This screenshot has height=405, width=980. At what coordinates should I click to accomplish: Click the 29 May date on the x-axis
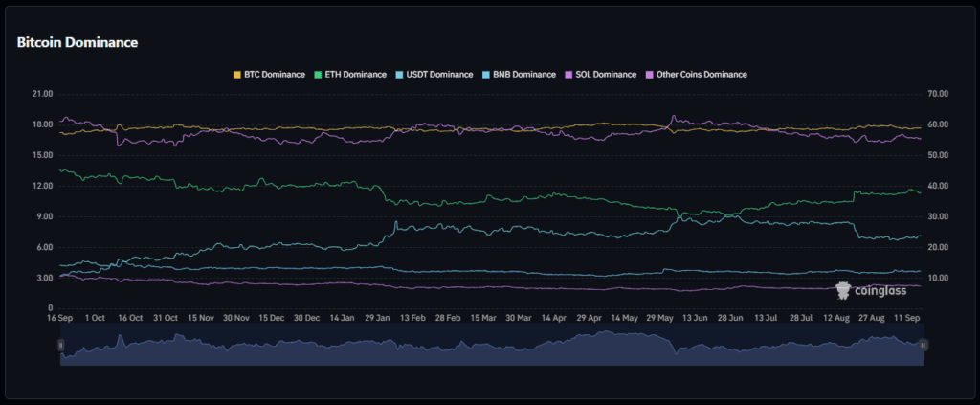(x=660, y=318)
